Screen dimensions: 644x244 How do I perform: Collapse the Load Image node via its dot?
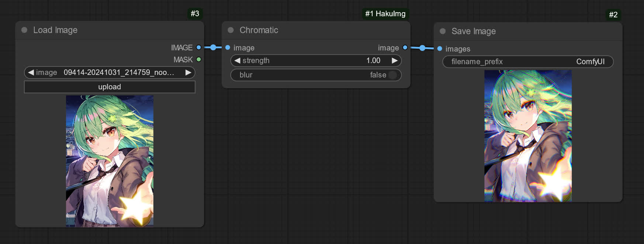(24, 30)
